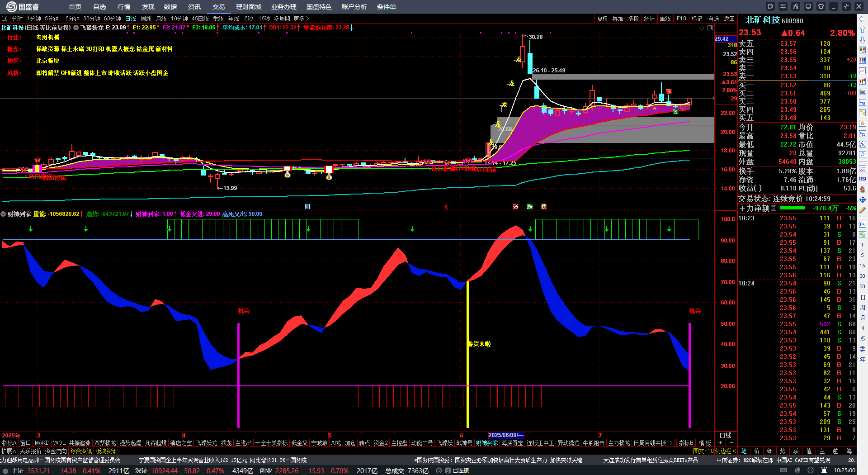Toggle the circle button next to 飞碟妖龙 label
Image resolution: width=868 pixels, height=475 pixels.
point(76,28)
